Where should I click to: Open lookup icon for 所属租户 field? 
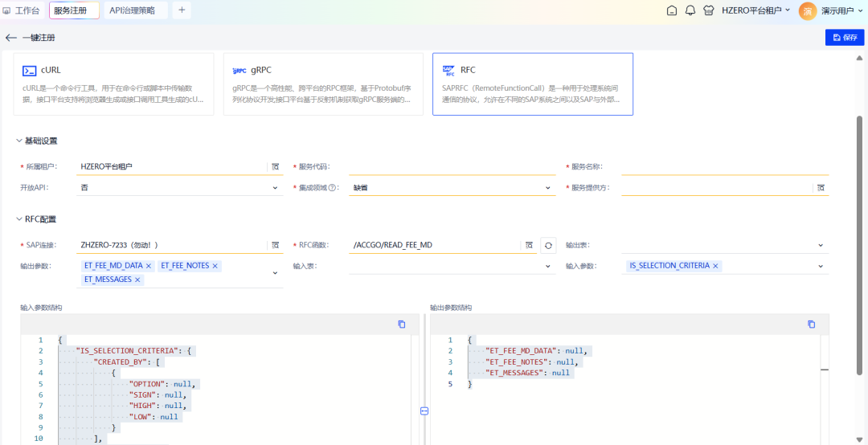click(x=275, y=166)
